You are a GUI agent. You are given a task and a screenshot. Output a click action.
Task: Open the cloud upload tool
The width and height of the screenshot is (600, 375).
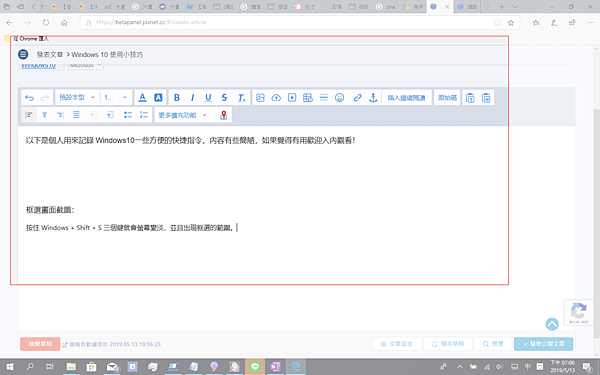tap(276, 98)
